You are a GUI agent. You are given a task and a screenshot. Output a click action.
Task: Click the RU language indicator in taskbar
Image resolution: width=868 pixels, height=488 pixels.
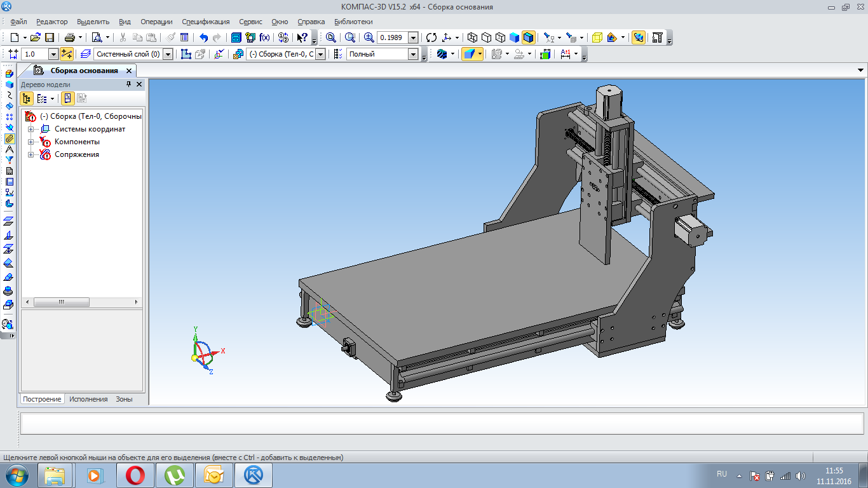[x=722, y=474]
